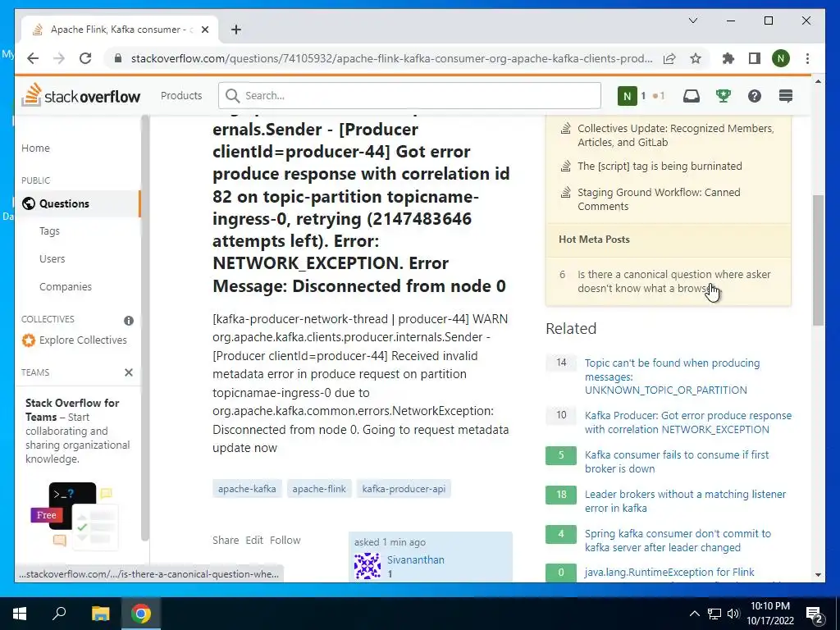Go to Home in sidebar

pos(35,148)
